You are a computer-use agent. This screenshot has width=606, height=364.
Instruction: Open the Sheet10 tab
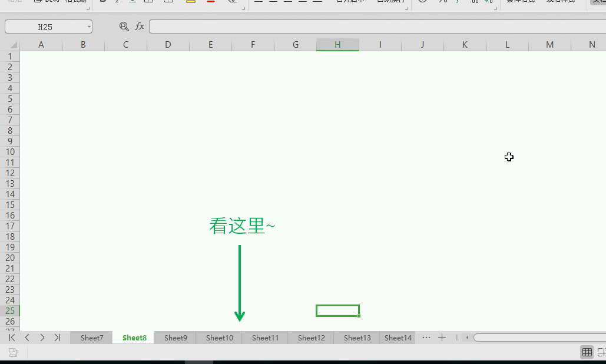point(220,337)
